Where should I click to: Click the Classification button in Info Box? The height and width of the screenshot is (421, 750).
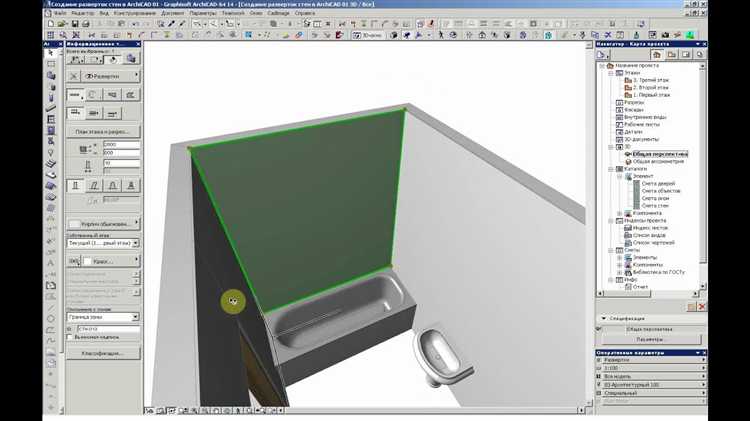pos(103,354)
